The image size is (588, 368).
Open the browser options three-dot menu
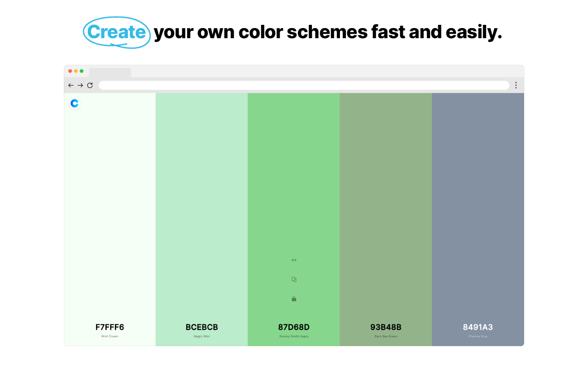pos(515,85)
